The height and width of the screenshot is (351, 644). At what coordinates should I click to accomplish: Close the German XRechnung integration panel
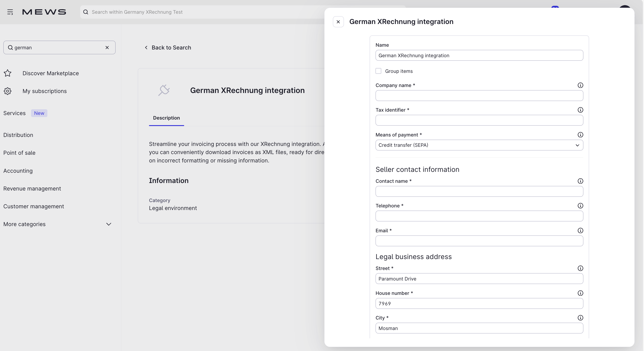(338, 22)
